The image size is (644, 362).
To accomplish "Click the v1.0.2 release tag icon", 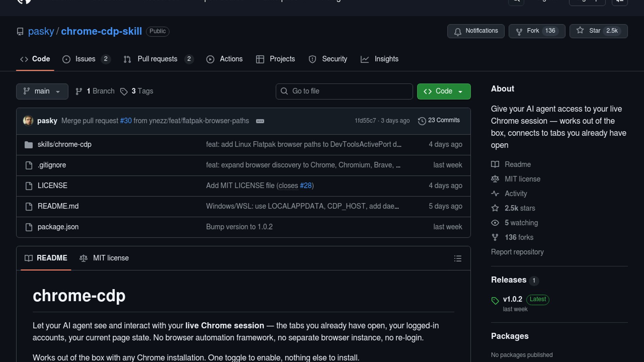I will [x=495, y=300].
